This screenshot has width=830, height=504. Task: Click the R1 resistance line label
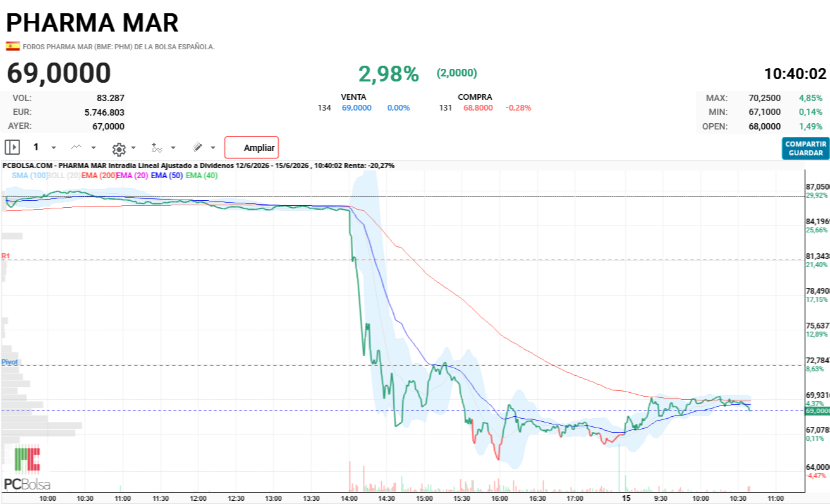tap(5, 256)
